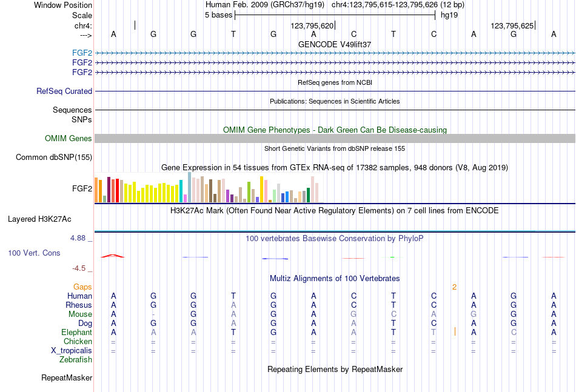Click the light-blue FGF2 transcript label
This screenshot has width=576, height=392.
tap(82, 53)
